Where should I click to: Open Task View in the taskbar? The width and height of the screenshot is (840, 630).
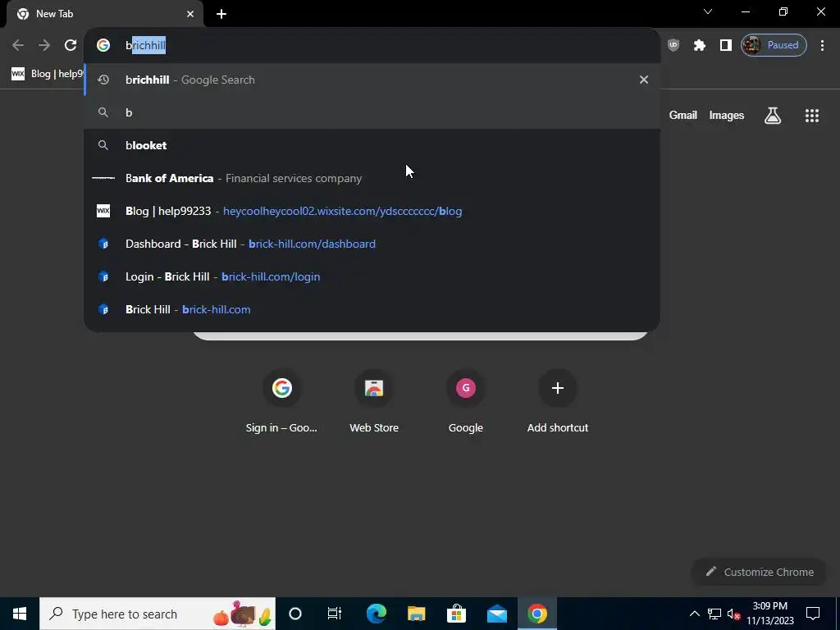(335, 614)
